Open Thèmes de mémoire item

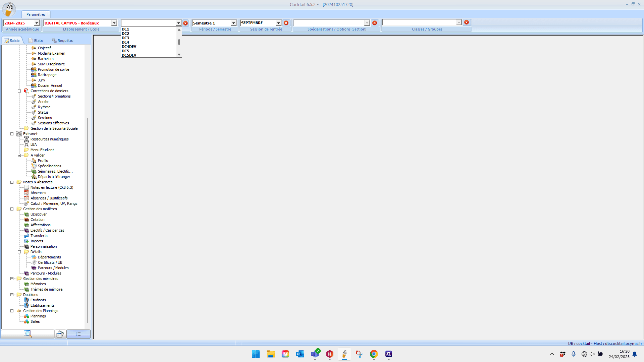[46, 289]
